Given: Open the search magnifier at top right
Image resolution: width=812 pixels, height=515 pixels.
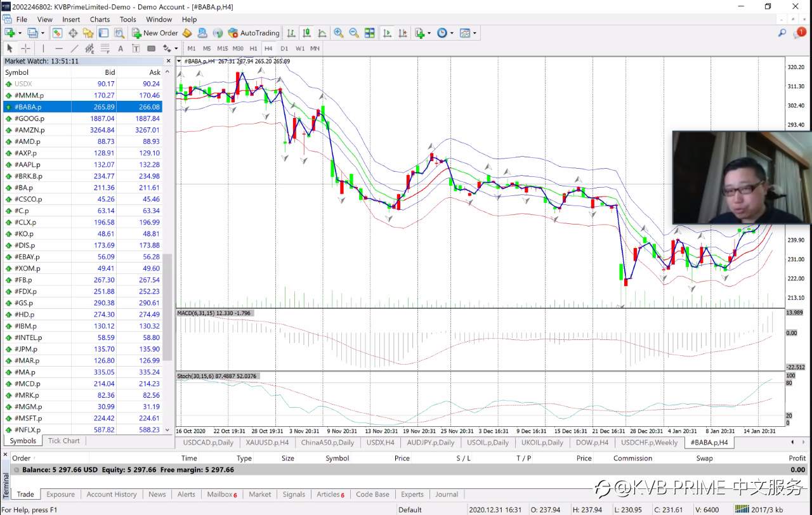Looking at the screenshot, I should [x=782, y=32].
